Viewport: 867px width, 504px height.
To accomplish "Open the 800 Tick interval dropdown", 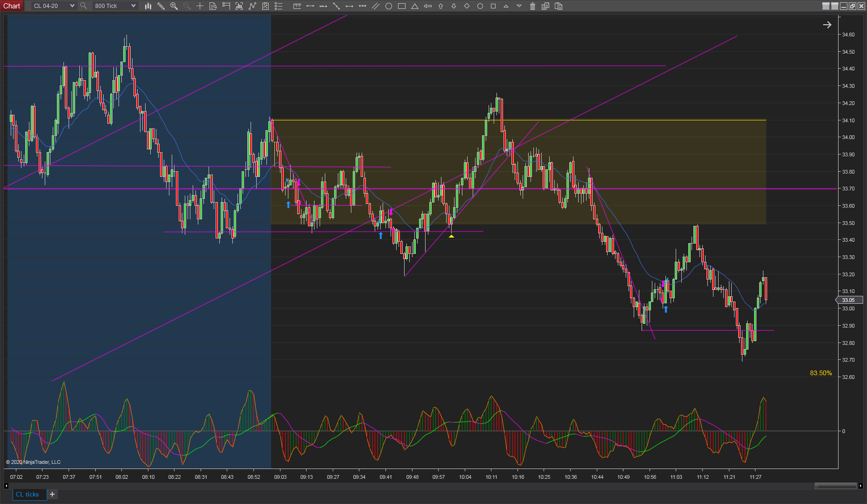I will [x=114, y=6].
